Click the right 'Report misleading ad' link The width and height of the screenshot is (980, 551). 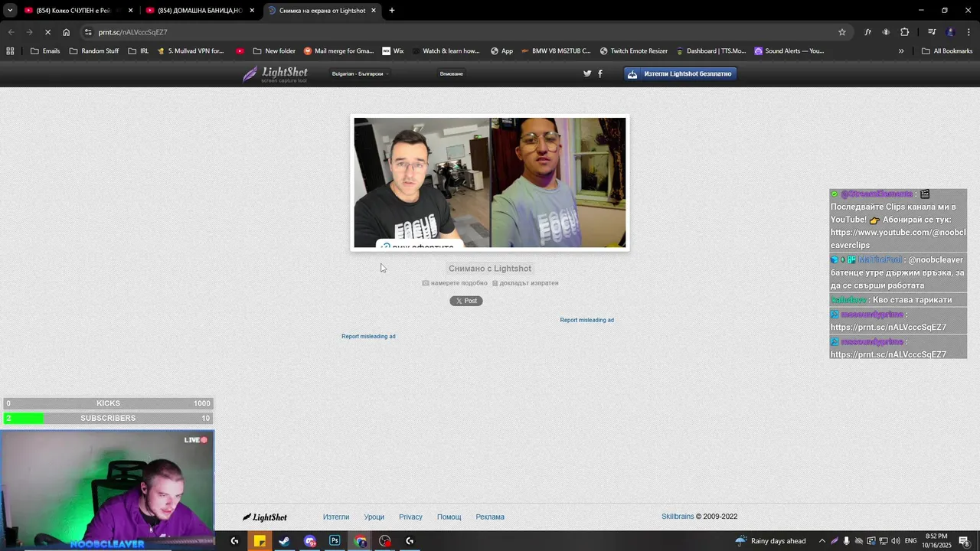(x=586, y=320)
